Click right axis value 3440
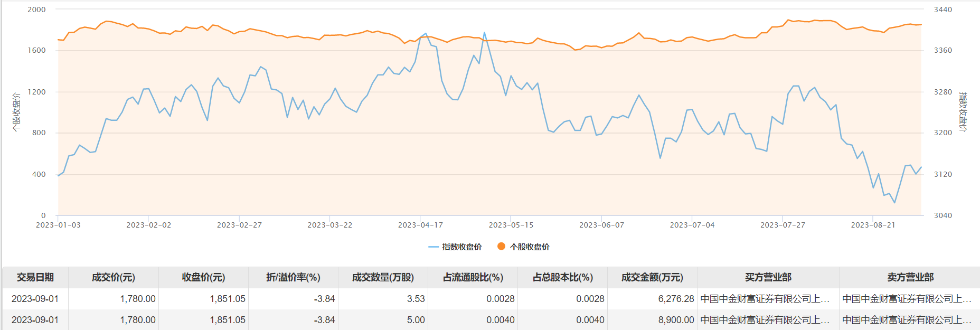This screenshot has height=330, width=980. pos(943,10)
